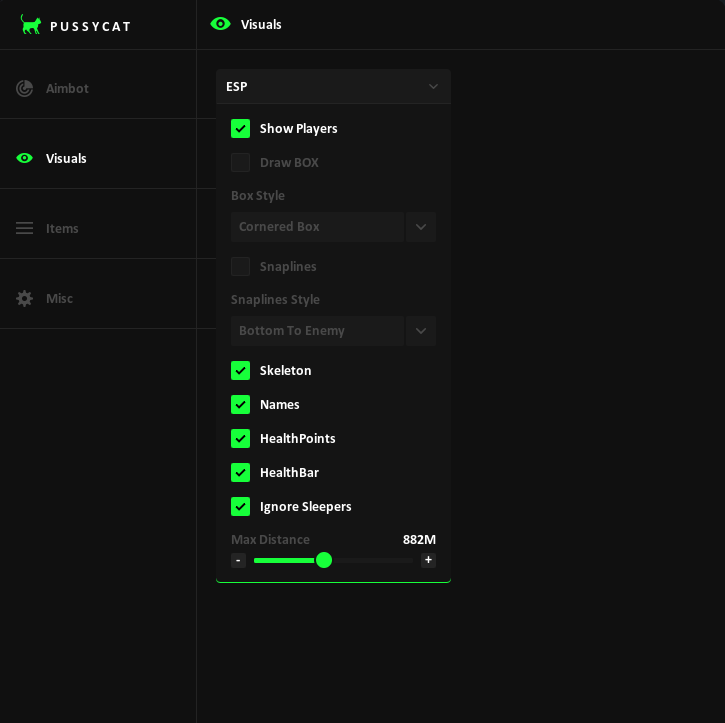Click the cat logo icon

(31, 25)
